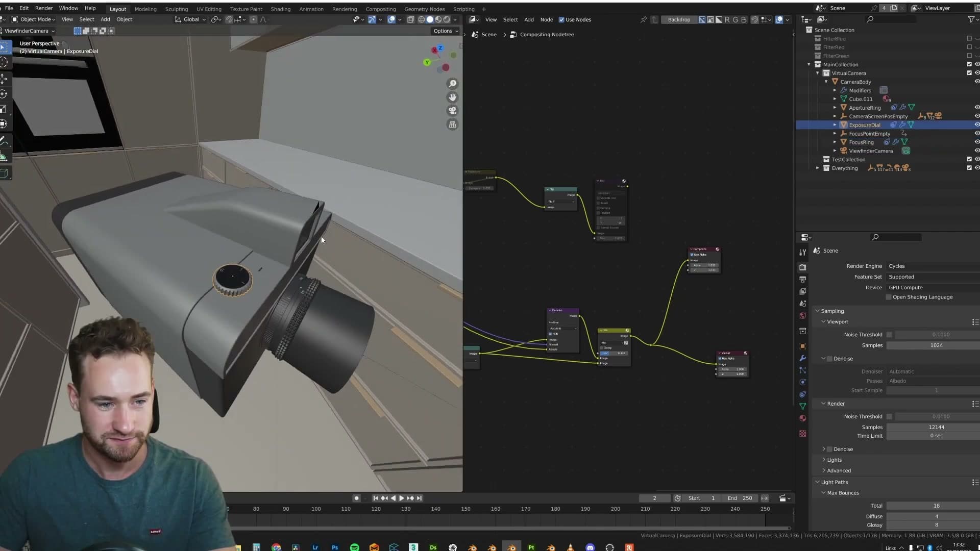
Task: Open Modifier properties wrench icon
Action: 803,358
